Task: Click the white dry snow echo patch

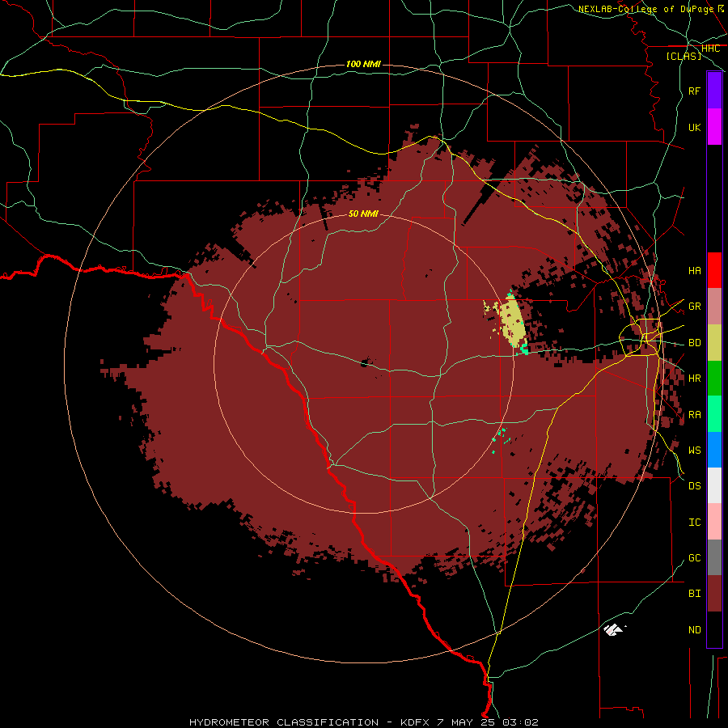Action: point(613,629)
